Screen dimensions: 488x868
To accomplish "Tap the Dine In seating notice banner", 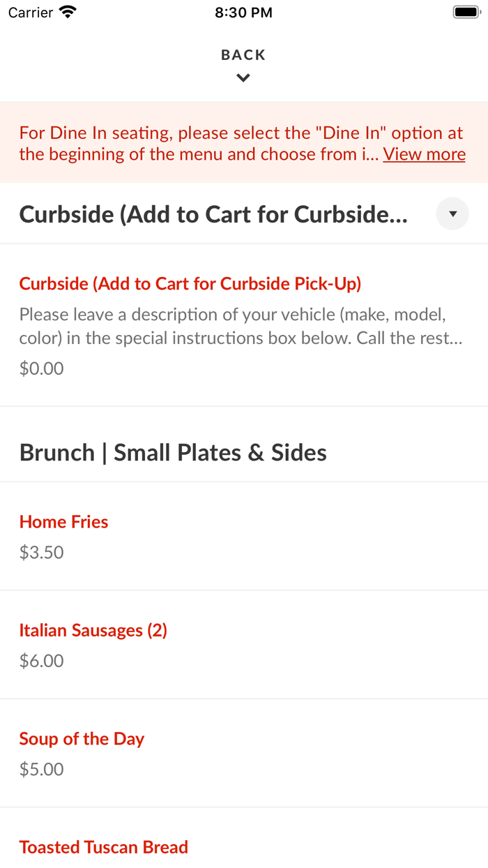I will tap(244, 143).
